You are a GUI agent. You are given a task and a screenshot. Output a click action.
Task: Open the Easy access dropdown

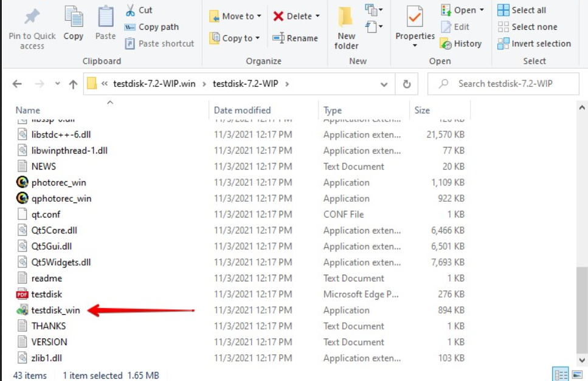point(374,27)
